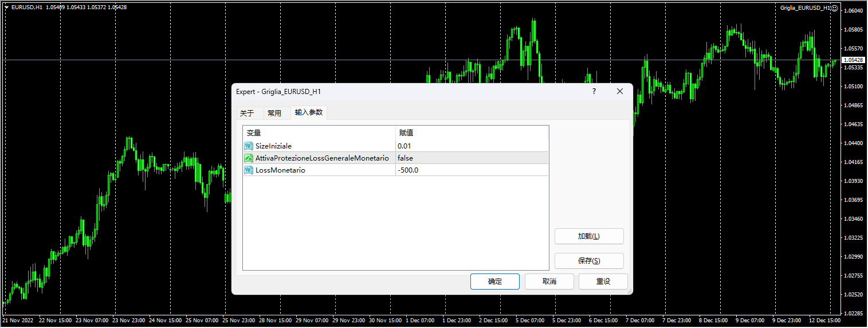Select the 输入参数 tab
Viewport: 868px width, 328px height.
tap(309, 113)
